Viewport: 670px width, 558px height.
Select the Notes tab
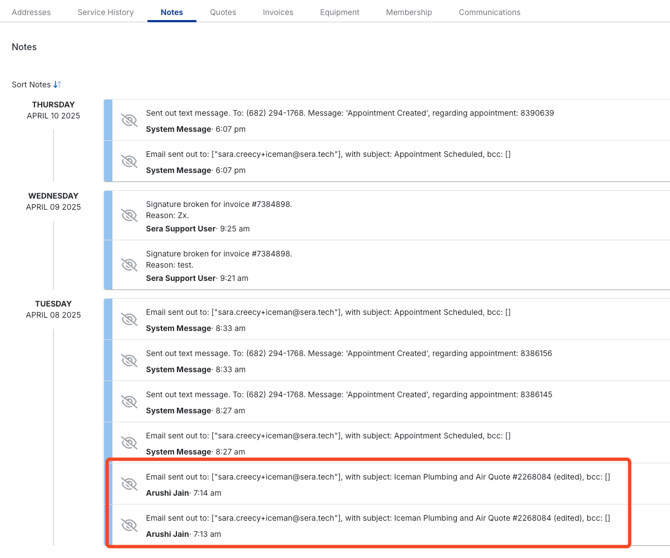click(172, 12)
